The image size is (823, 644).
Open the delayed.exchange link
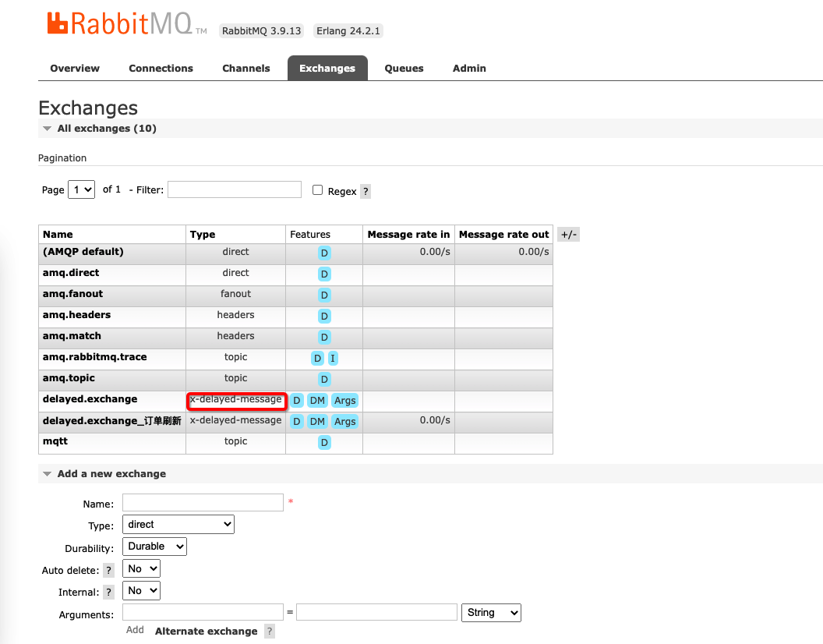(90, 398)
